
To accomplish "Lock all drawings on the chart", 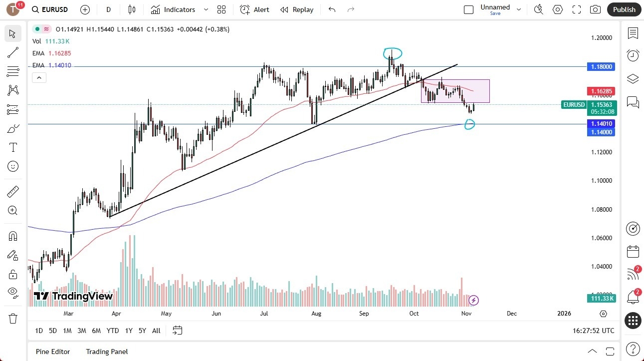I will click(x=12, y=274).
